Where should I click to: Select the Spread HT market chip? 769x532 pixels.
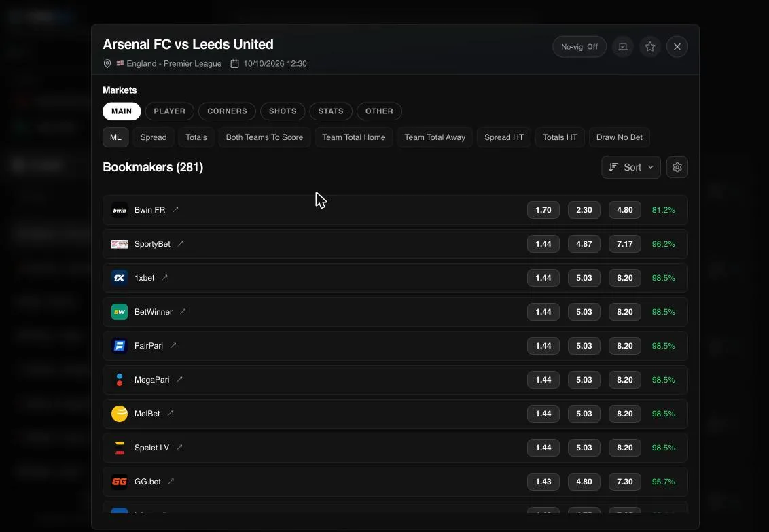[504, 137]
